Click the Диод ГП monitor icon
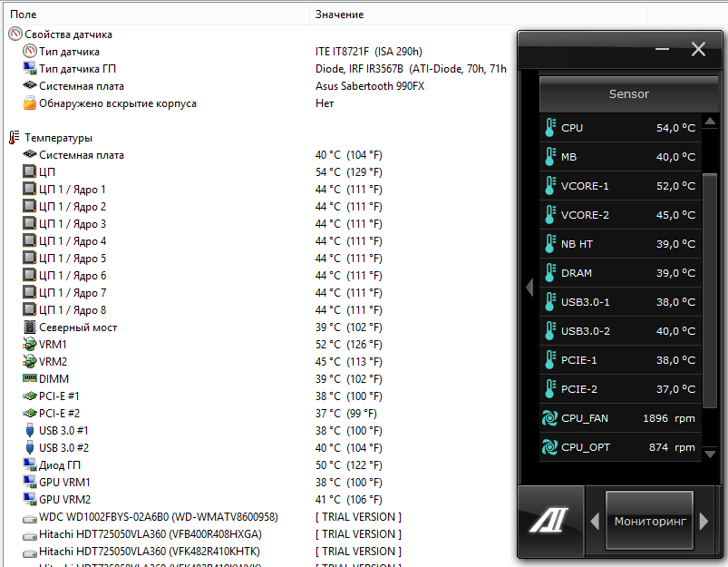728x567 pixels. [x=30, y=464]
